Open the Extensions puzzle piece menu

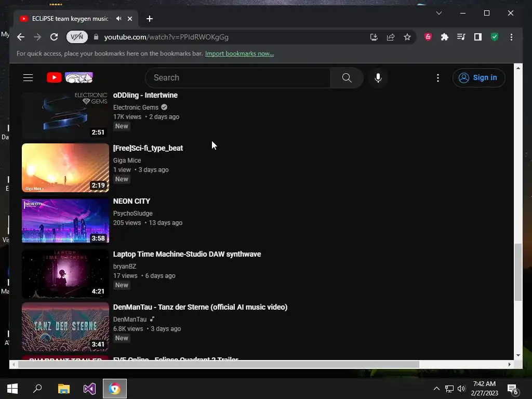[445, 37]
